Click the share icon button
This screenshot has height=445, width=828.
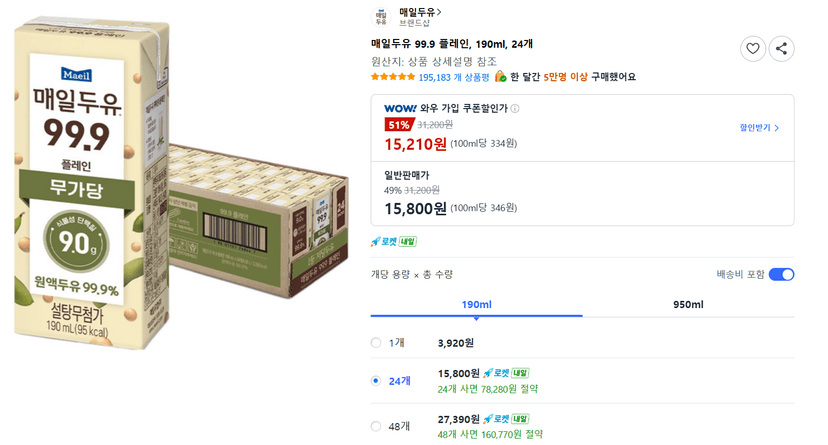click(x=781, y=49)
